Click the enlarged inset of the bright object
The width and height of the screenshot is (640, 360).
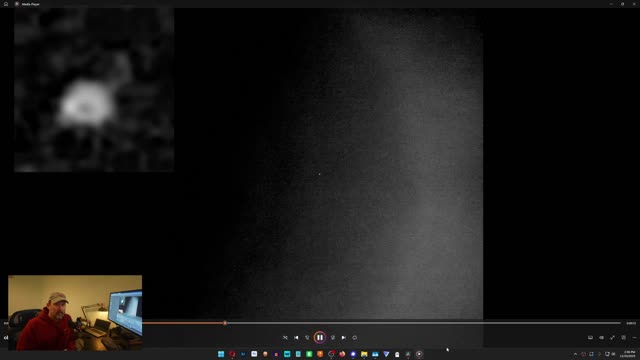[x=94, y=90]
